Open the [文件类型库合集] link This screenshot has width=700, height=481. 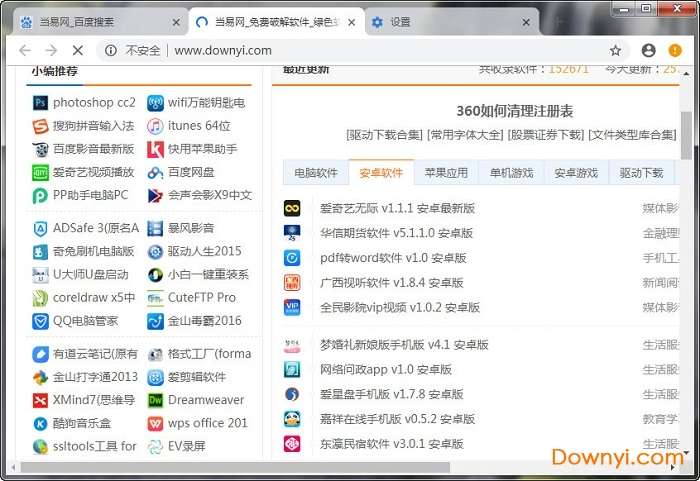(632, 135)
